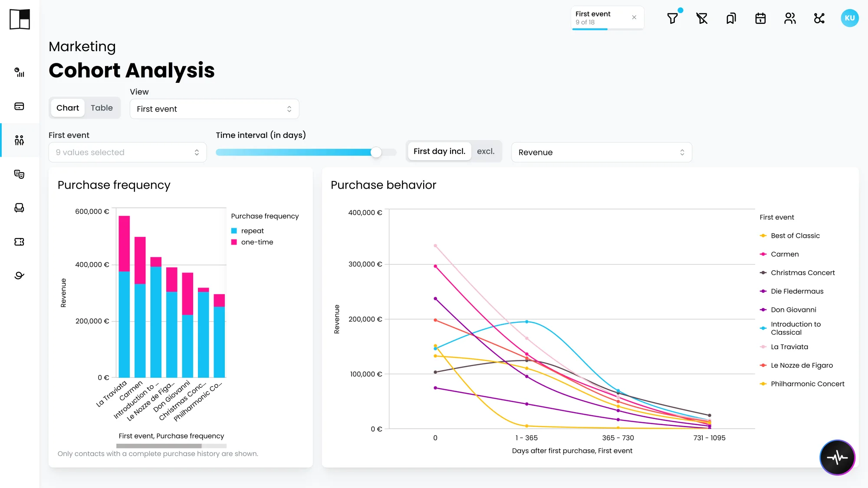The height and width of the screenshot is (488, 868).
Task: Click the KU user avatar
Action: pyautogui.click(x=849, y=18)
